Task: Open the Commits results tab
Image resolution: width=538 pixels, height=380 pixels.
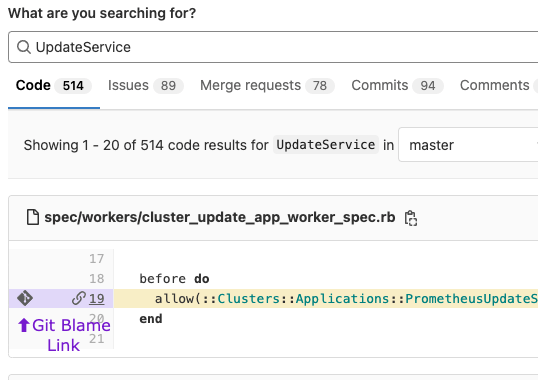Action: tap(397, 85)
